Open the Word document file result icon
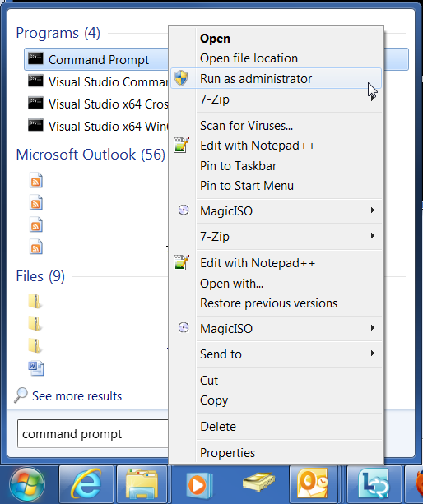 click(x=35, y=368)
